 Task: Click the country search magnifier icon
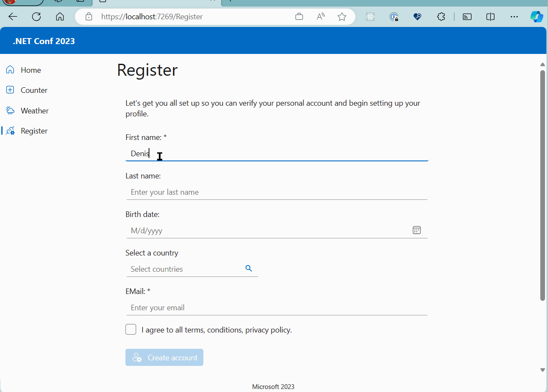click(x=249, y=268)
